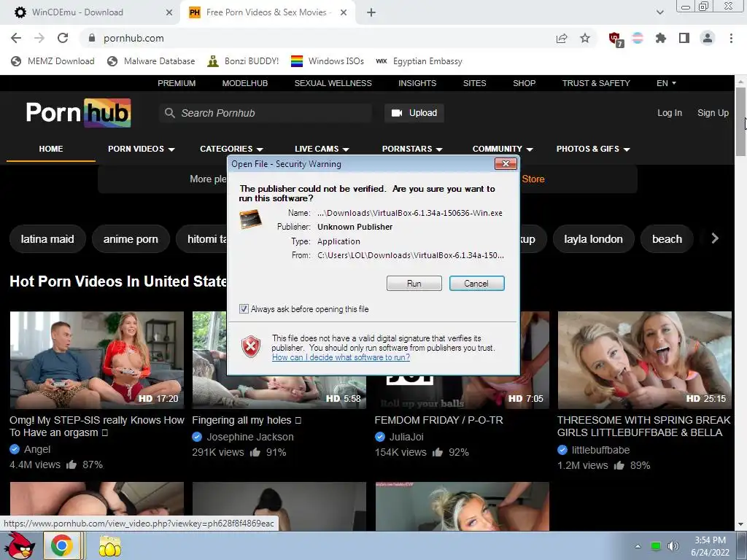Click the volume speaker tray icon
The image size is (747, 560).
click(673, 546)
